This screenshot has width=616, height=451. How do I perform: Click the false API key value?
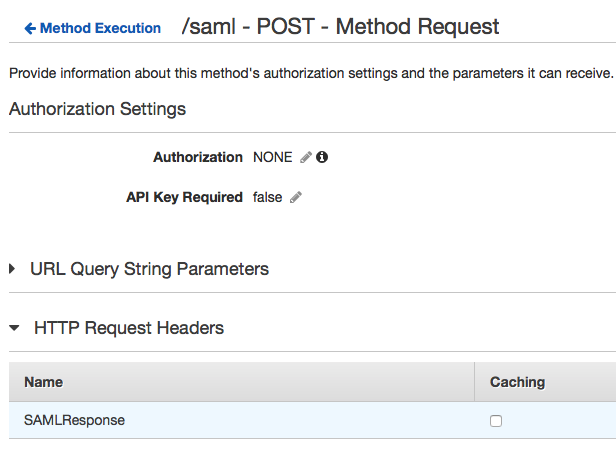[267, 198]
